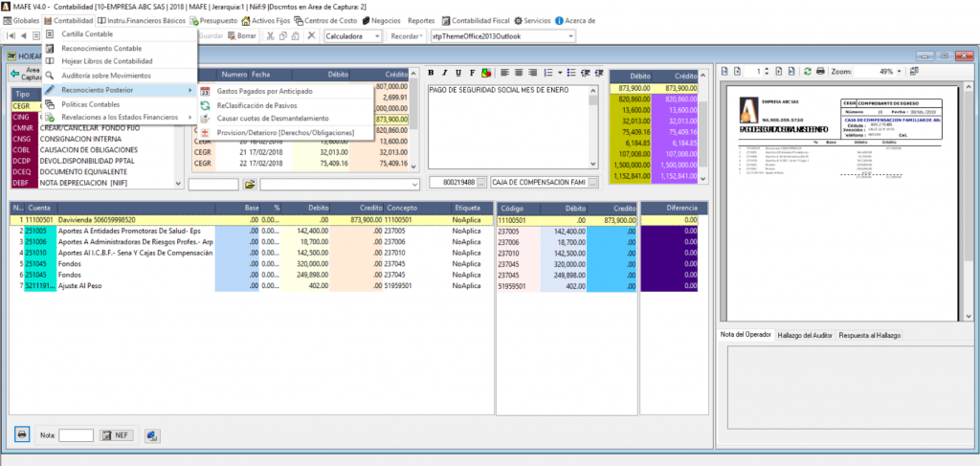Click the globe icon next to NEF

tap(151, 435)
